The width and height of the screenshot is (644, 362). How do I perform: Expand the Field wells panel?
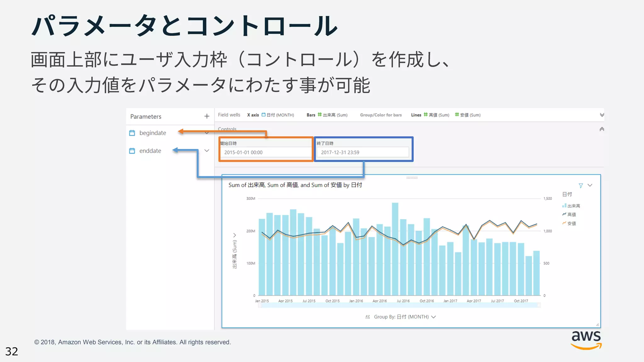[602, 115]
